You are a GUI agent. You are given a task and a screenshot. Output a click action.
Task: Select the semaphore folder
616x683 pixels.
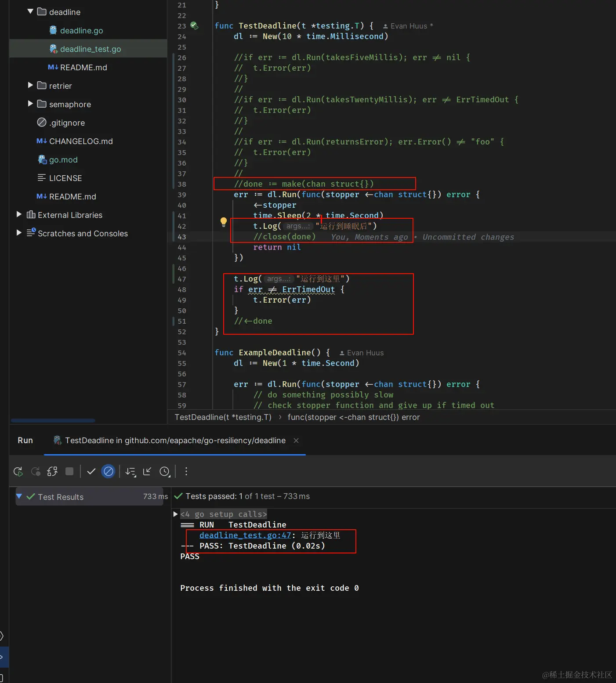pos(70,104)
